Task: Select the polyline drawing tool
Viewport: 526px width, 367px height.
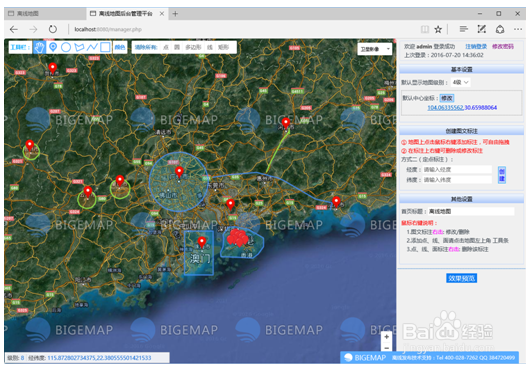Action: (92, 47)
